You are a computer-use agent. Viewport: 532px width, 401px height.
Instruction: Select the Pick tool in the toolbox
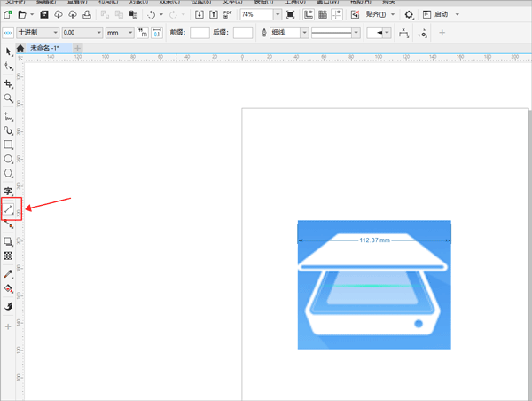8,52
